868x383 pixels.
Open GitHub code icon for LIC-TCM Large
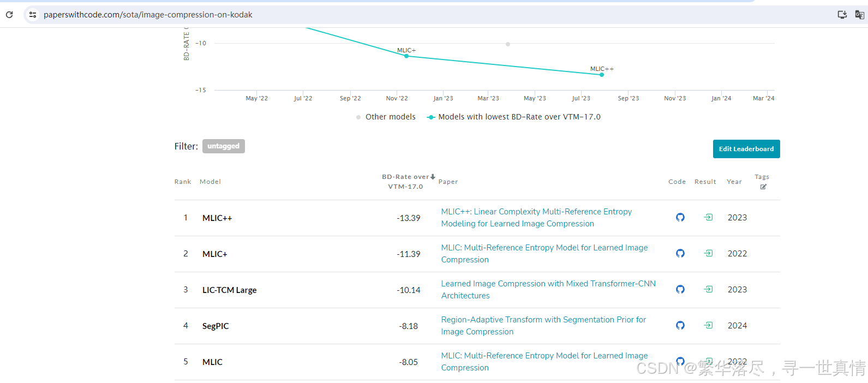(680, 289)
